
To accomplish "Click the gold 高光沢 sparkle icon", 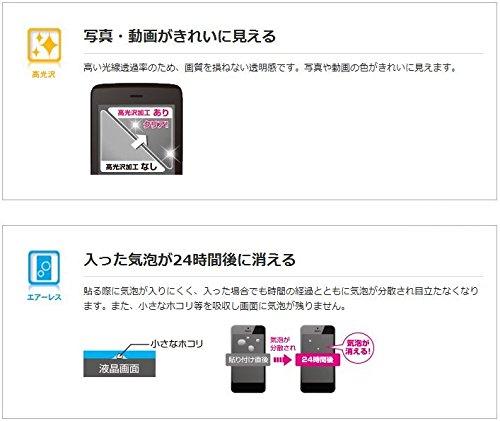I will tap(44, 46).
